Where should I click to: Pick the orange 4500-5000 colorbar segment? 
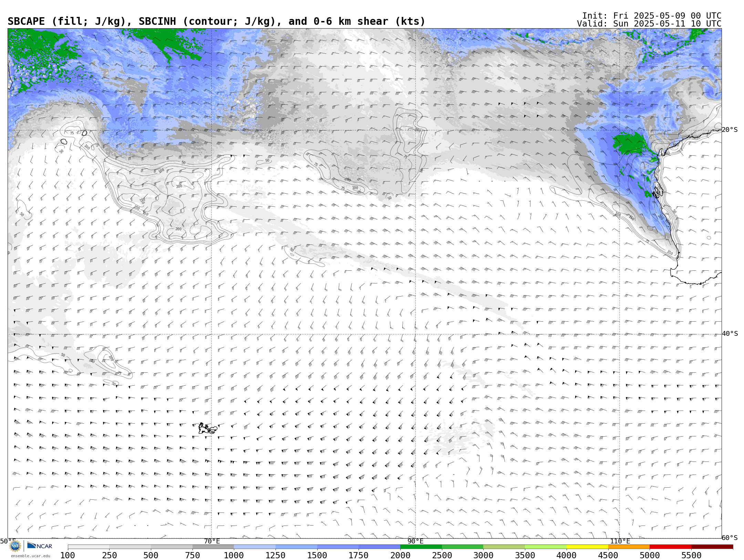(x=629, y=547)
